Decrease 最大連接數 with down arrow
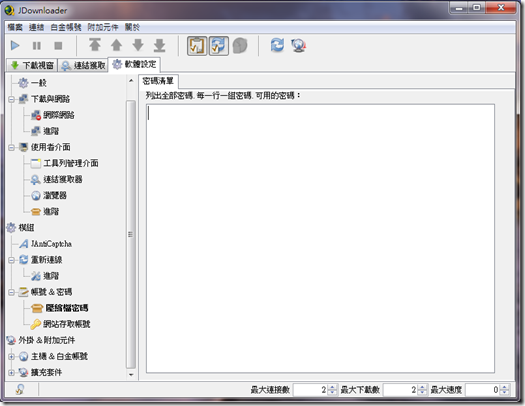This screenshot has height=406, width=525. pos(332,393)
